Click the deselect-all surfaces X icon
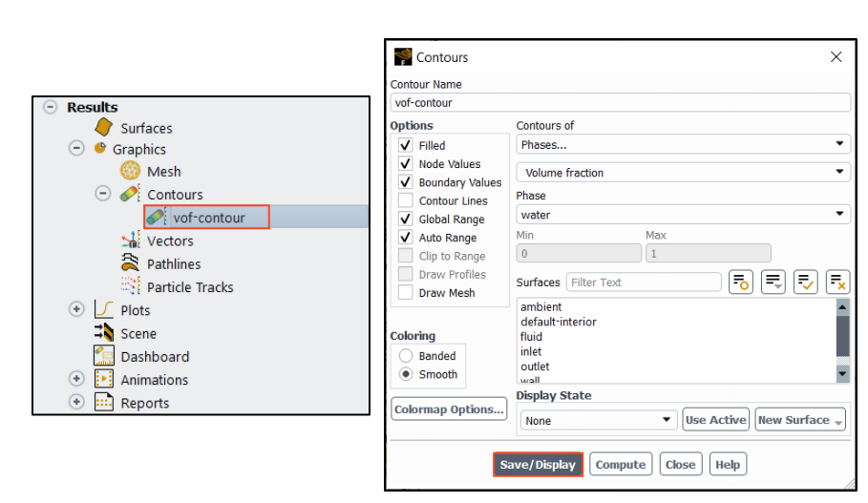Screen dimensions: 868x503 click(x=837, y=282)
